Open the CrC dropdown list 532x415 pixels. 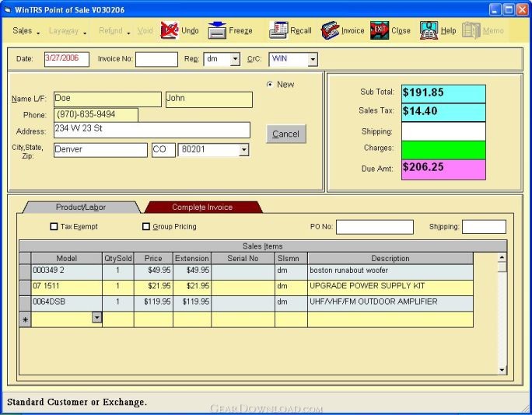tap(313, 59)
